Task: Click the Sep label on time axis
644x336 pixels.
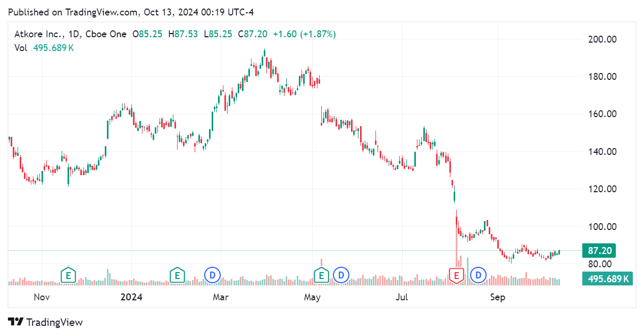Action: 497,297
